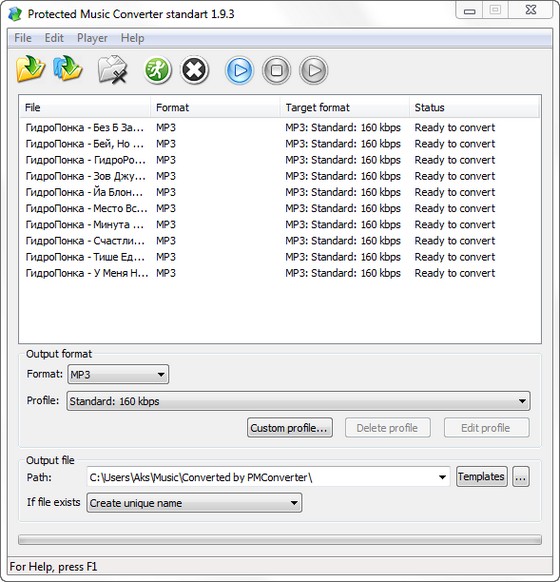This screenshot has height=582, width=560.
Task: Expand the Profile Standard 160 kbps dropdown
Action: [298, 401]
